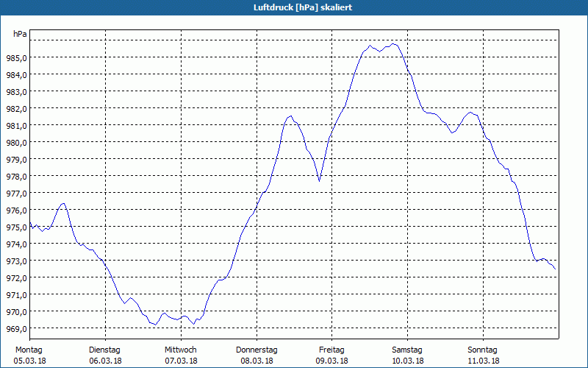Click the Donnerstag day label
This screenshot has width=588, height=368.
tap(257, 350)
